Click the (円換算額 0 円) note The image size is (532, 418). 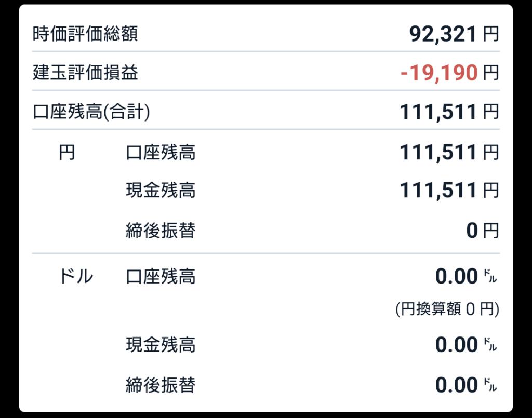tap(447, 309)
